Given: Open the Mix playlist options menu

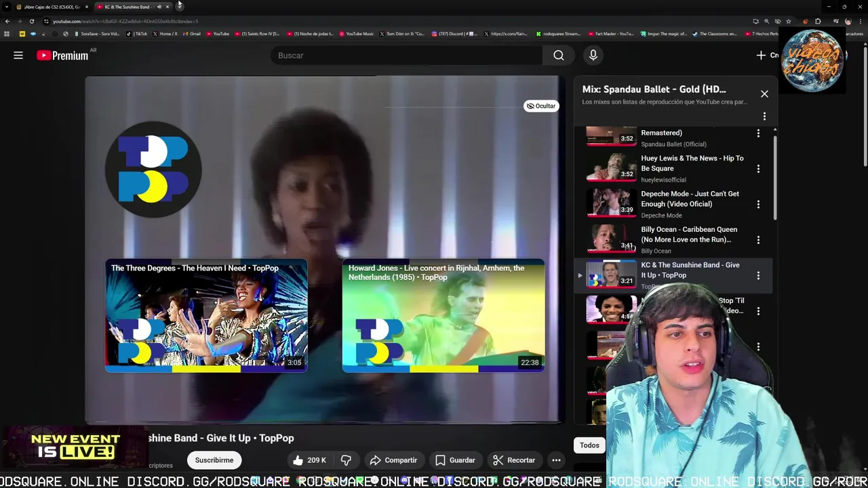Looking at the screenshot, I should [764, 117].
